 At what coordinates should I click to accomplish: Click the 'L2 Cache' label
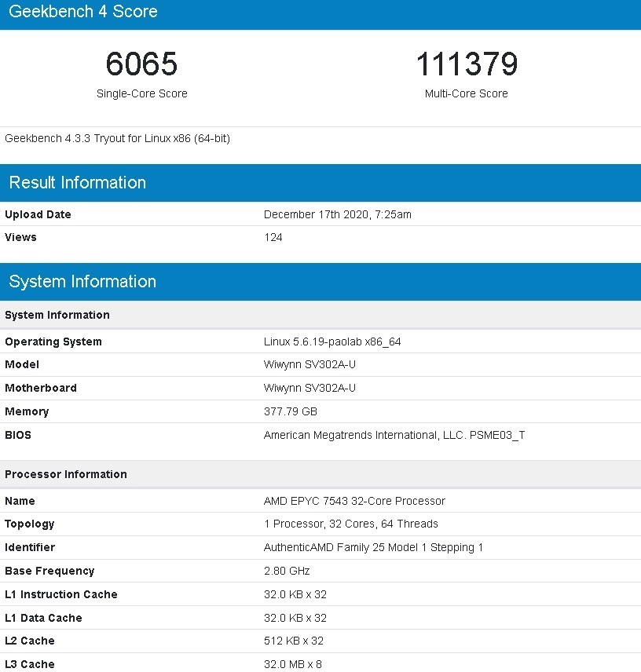tap(30, 641)
